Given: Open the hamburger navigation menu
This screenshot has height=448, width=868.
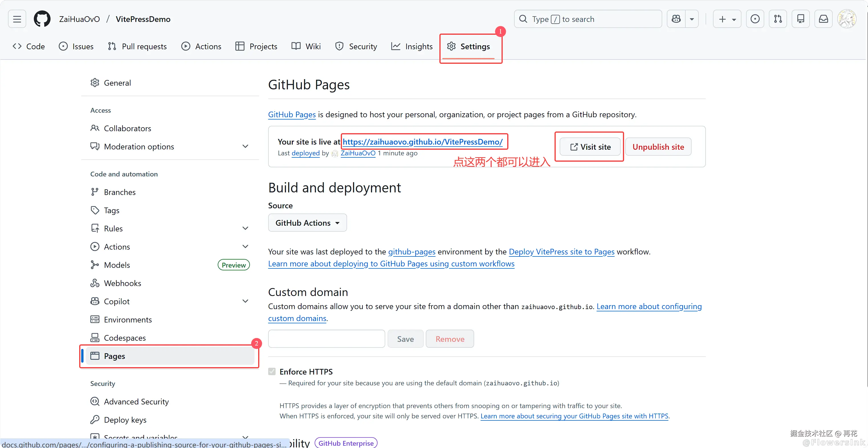Looking at the screenshot, I should 17,19.
